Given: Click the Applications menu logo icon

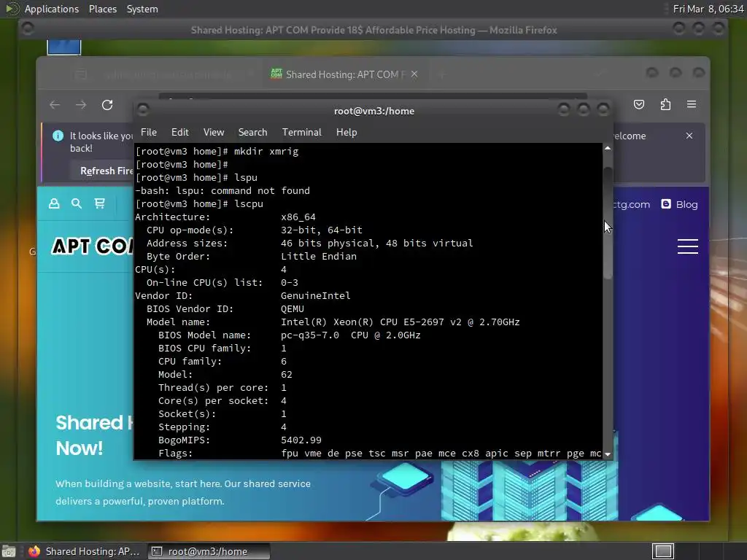Looking at the screenshot, I should (12, 9).
